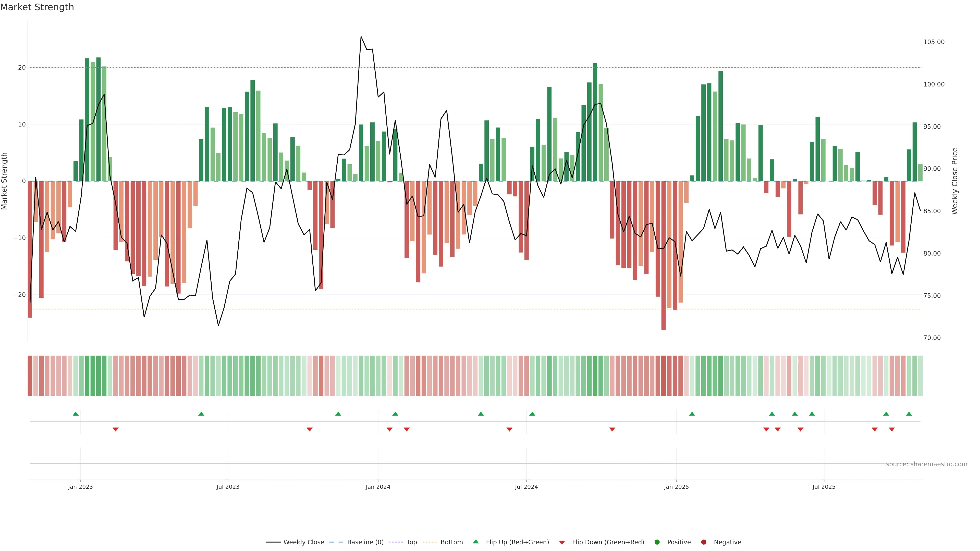This screenshot has height=551, width=980.
Task: Click flip-up triangle just after Jan 2025
Action: (x=692, y=414)
